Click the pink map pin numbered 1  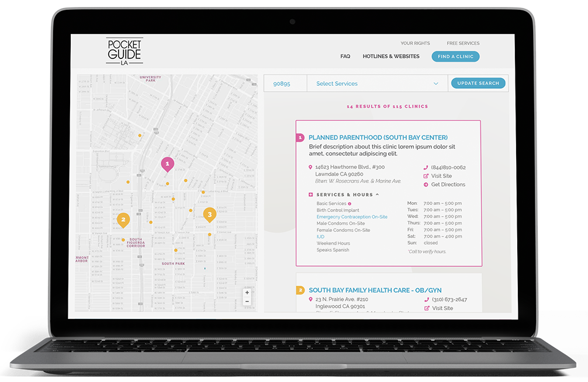(x=167, y=164)
